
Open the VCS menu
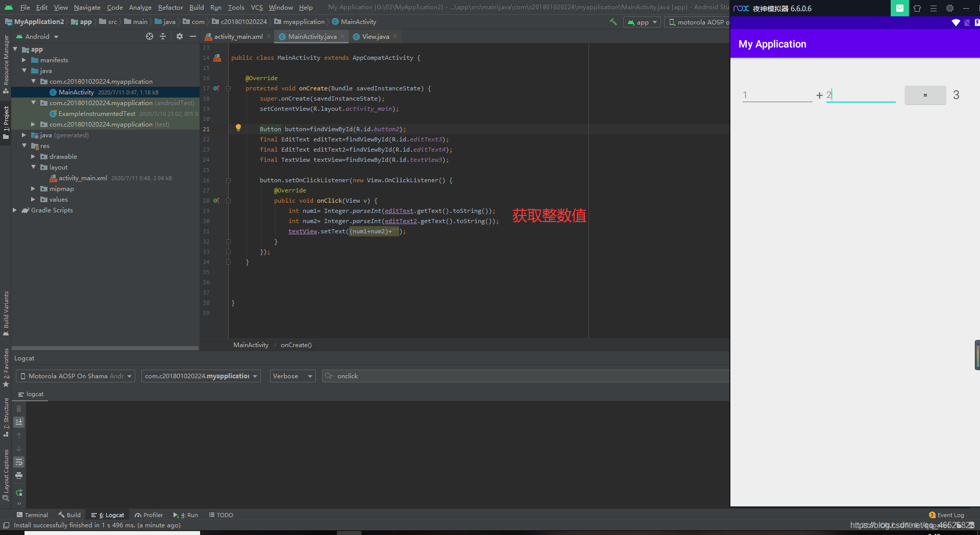click(x=257, y=7)
